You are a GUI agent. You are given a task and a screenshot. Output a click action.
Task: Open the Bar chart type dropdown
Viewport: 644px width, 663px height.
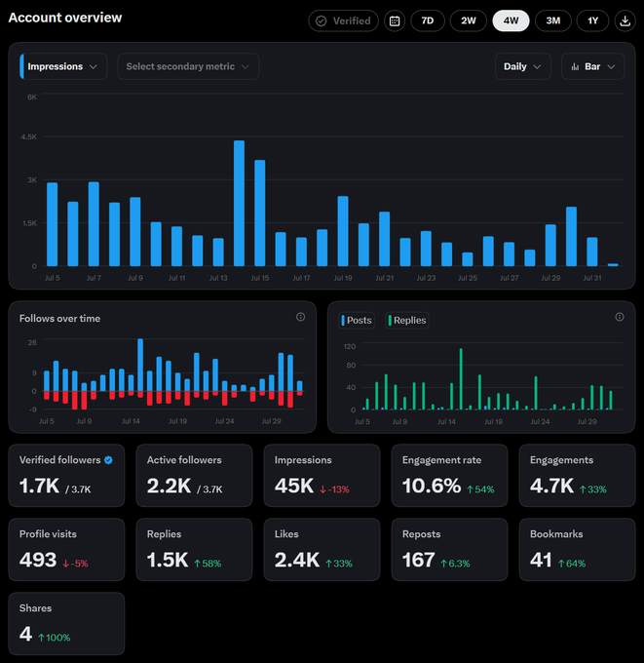pos(592,66)
